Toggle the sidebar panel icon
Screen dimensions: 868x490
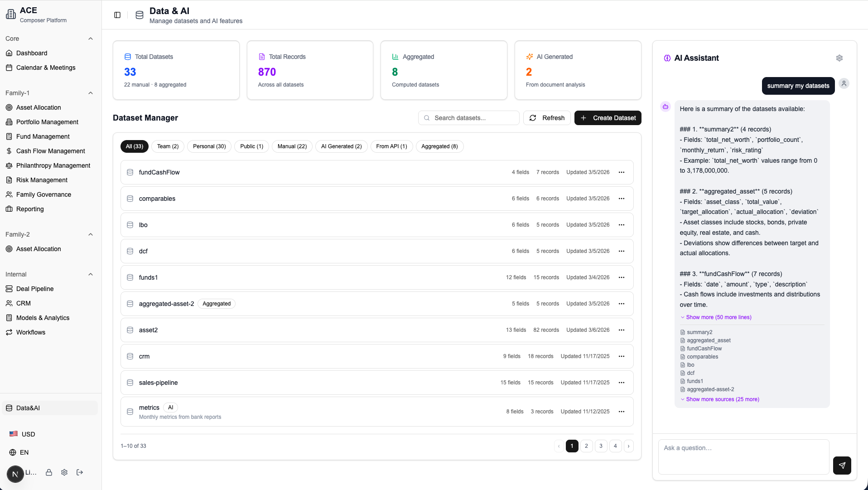[117, 15]
